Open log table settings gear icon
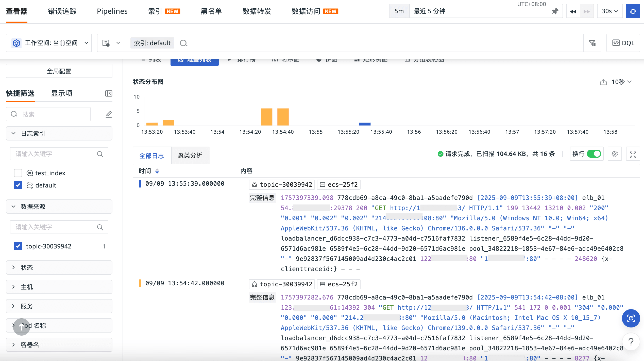This screenshot has height=361, width=644. pyautogui.click(x=615, y=154)
